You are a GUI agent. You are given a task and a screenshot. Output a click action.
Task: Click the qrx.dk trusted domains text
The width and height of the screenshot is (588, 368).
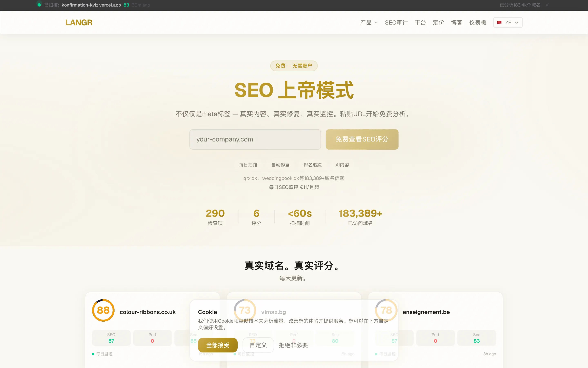point(294,178)
